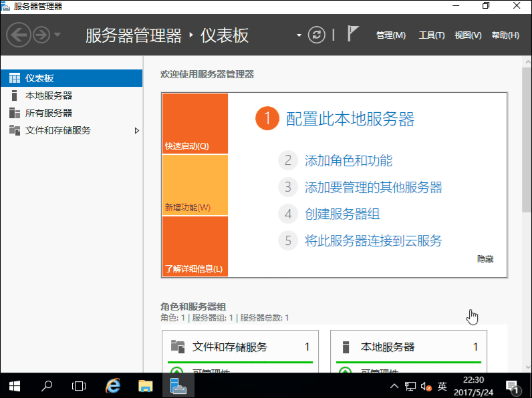Click the vertical scrollbar thumb
Viewport: 532px width, 398px height.
click(527, 140)
